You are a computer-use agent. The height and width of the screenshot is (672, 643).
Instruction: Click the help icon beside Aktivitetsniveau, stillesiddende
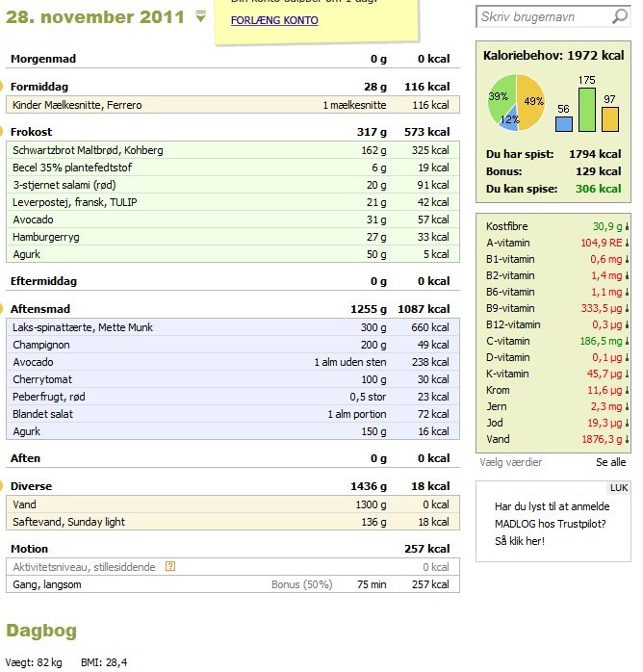tap(170, 567)
